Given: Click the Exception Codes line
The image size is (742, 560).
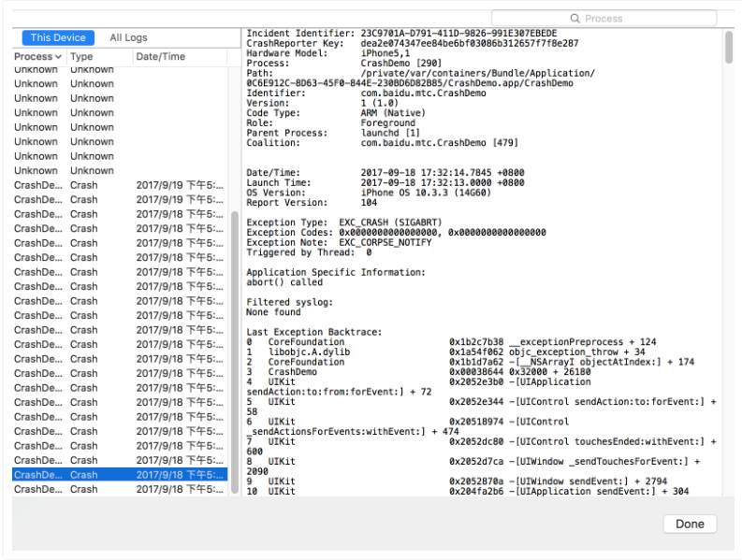Looking at the screenshot, I should coord(396,232).
